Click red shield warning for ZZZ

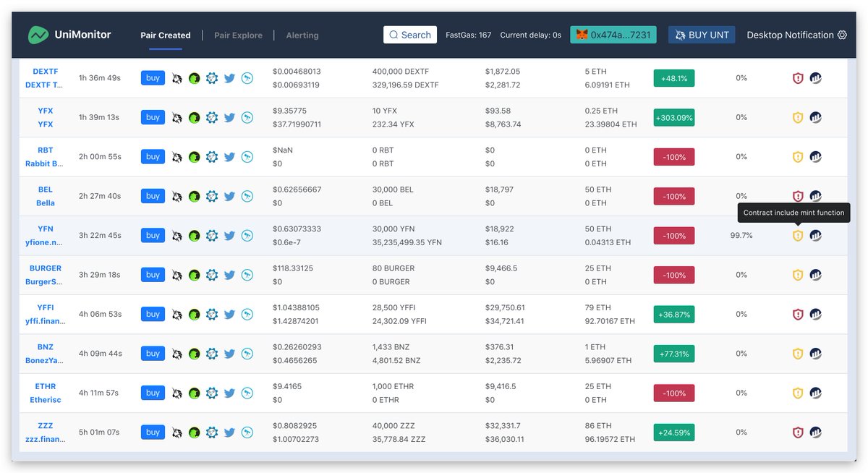(798, 432)
